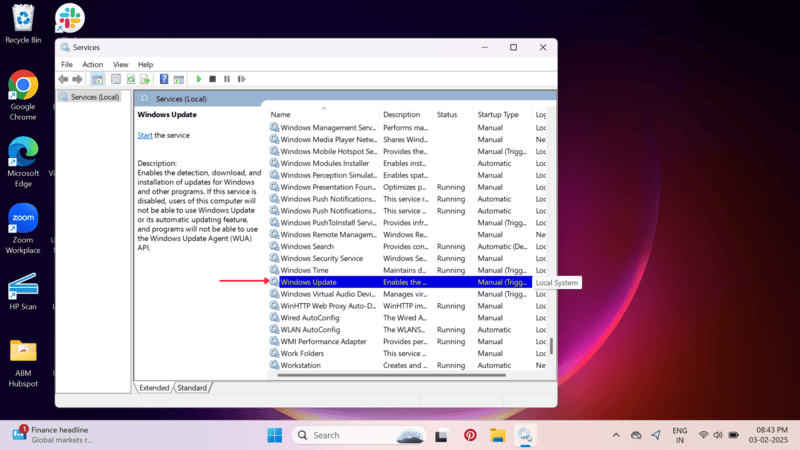This screenshot has height=450, width=800.
Task: Open the Windows Start button
Action: tap(274, 435)
